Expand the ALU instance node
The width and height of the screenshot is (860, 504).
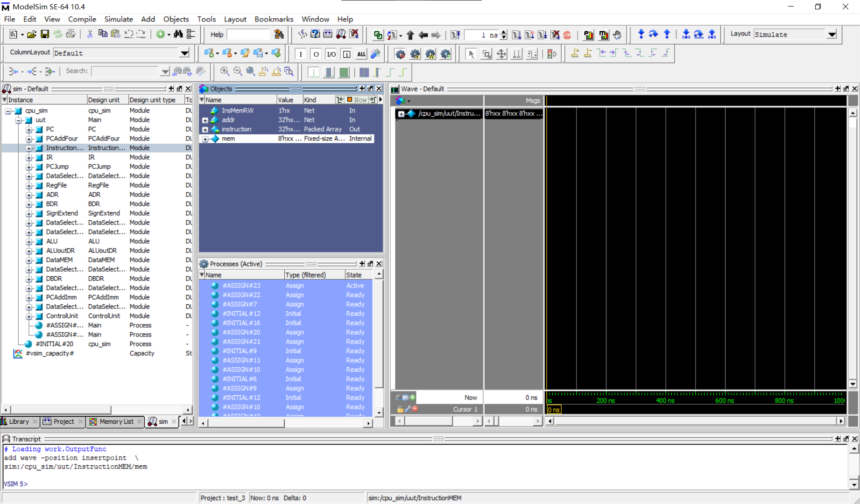pos(29,242)
